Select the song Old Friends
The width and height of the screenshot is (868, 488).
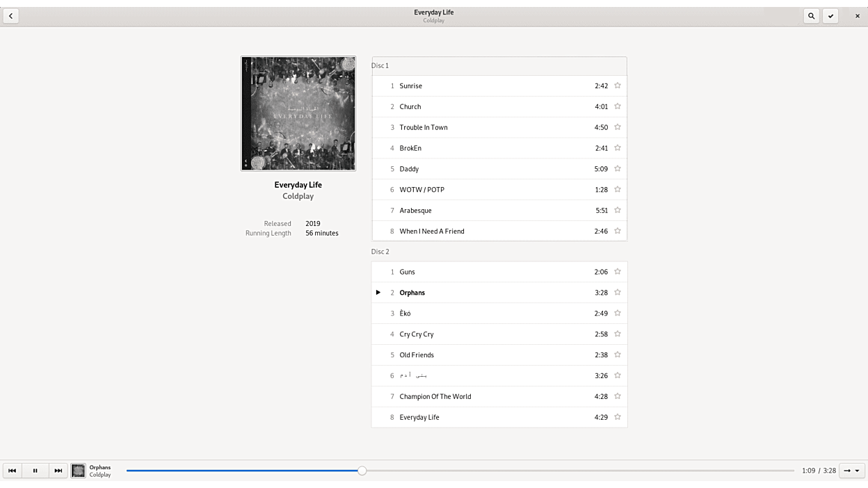[417, 355]
